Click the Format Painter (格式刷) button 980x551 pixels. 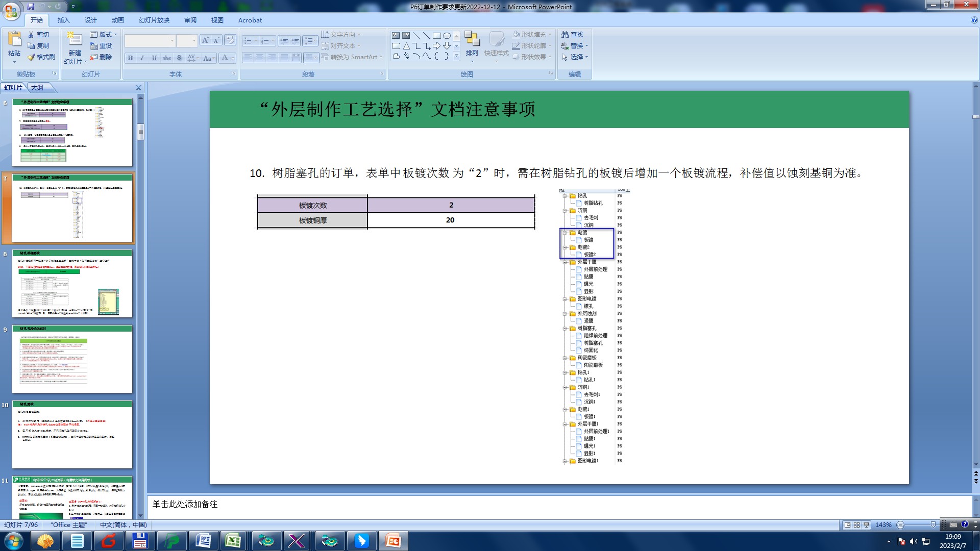pos(41,57)
